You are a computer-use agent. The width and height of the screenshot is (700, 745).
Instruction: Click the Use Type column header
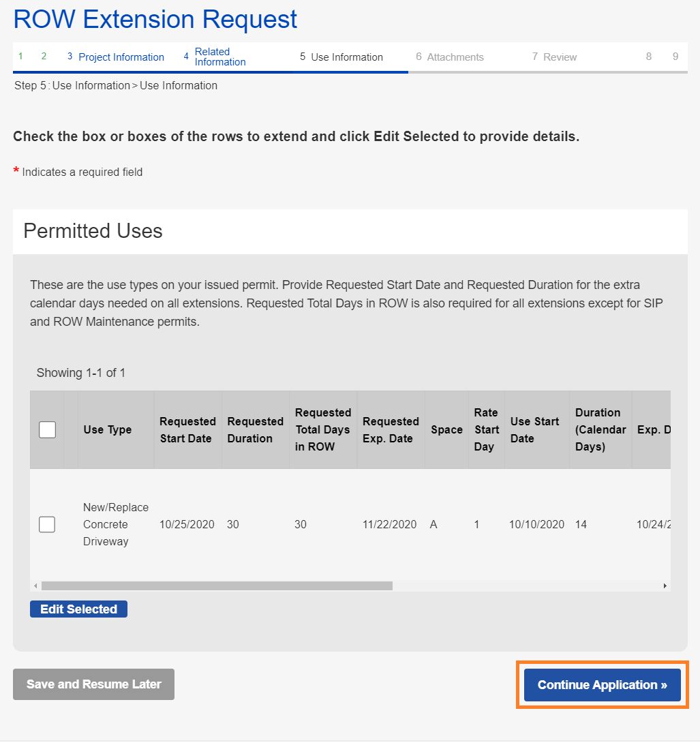[x=108, y=429]
